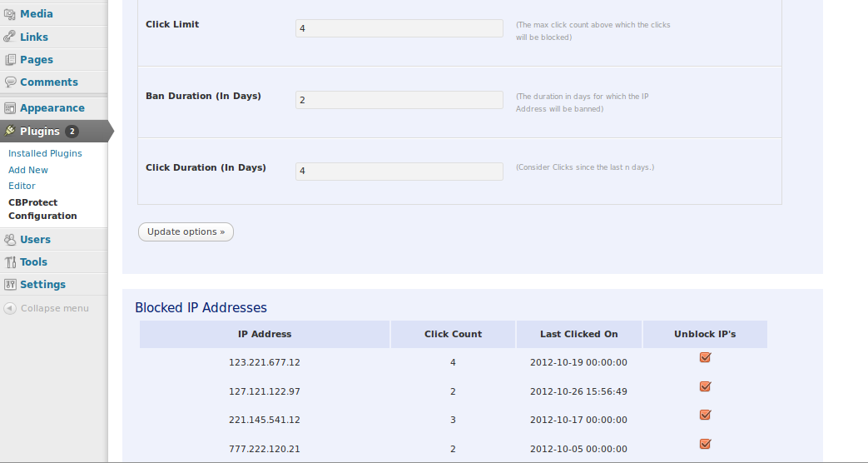Select CBProtect Configuration menu entry
The image size is (868, 463).
pyautogui.click(x=42, y=209)
